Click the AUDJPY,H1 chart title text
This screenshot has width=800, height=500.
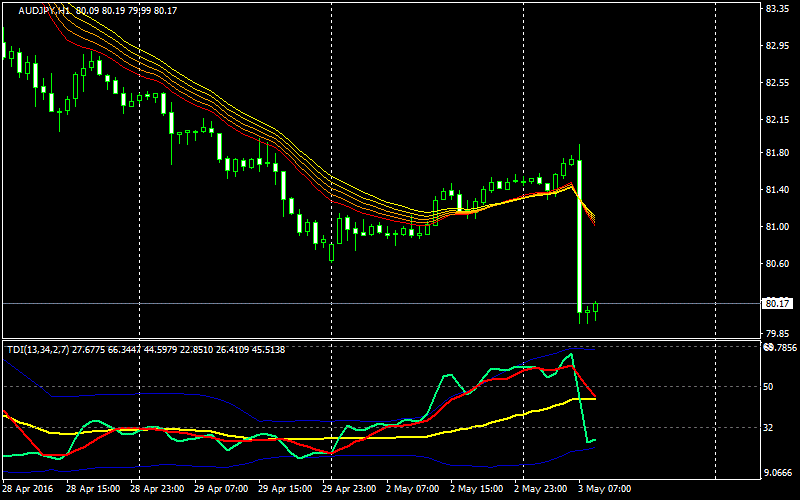coord(44,10)
